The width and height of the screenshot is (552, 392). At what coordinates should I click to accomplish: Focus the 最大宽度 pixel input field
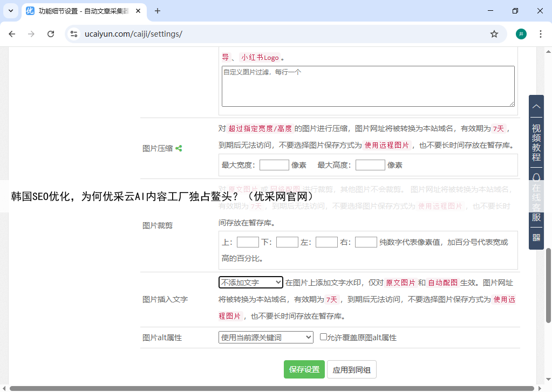point(274,165)
